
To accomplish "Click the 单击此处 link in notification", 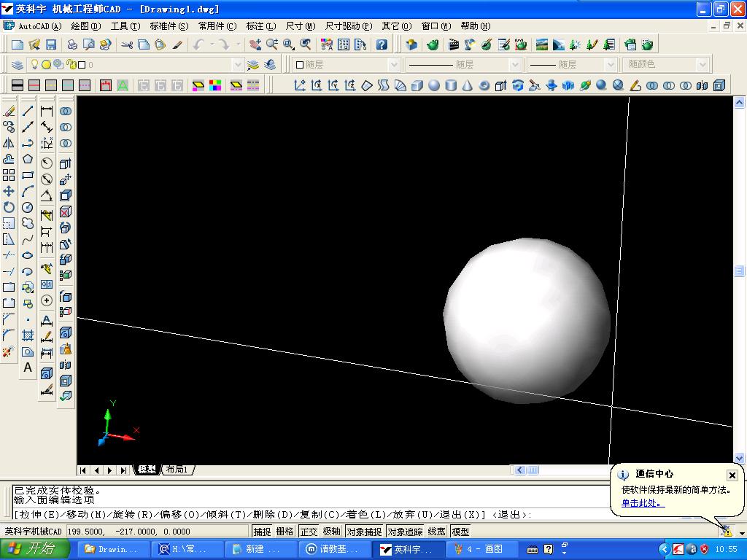I will [643, 503].
